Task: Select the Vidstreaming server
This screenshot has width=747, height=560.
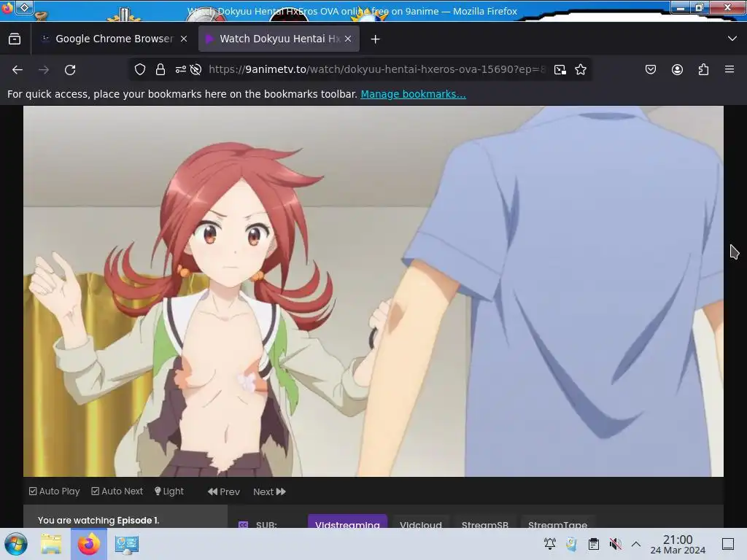Action: [347, 522]
